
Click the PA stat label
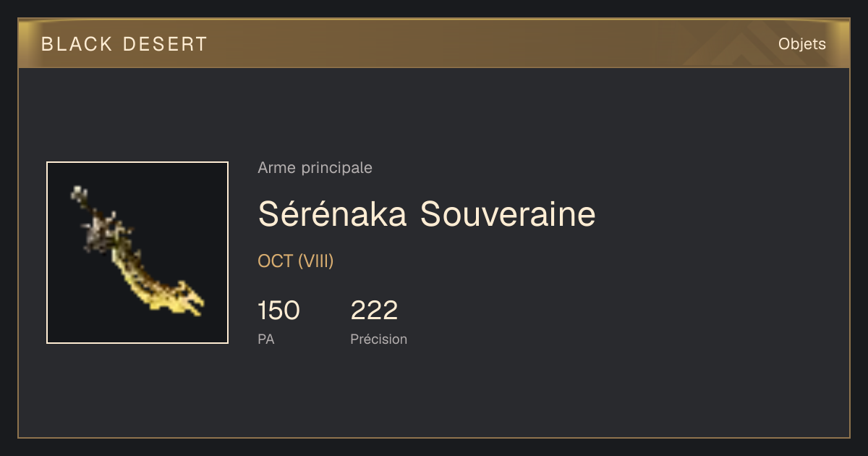[x=266, y=339]
